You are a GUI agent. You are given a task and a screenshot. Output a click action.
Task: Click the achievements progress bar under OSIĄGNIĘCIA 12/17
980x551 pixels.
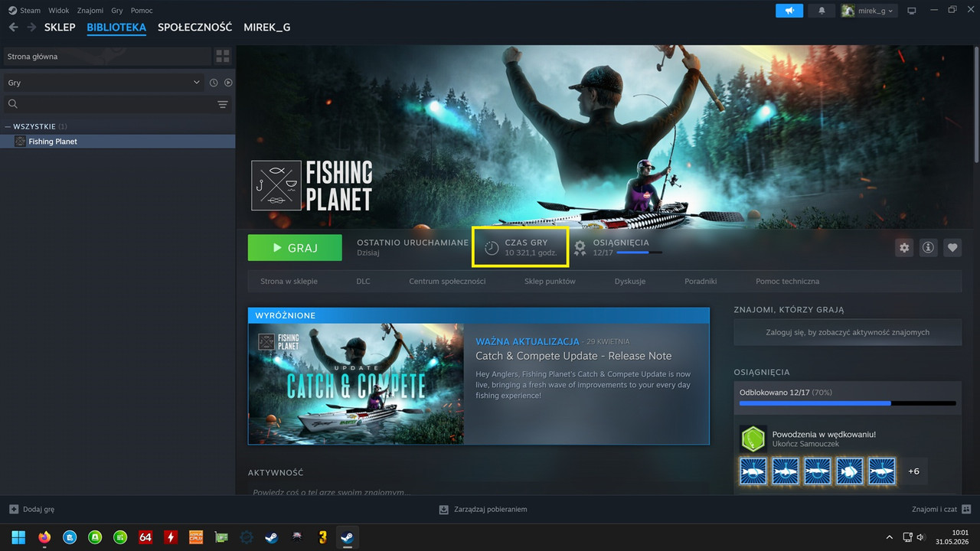(x=639, y=253)
